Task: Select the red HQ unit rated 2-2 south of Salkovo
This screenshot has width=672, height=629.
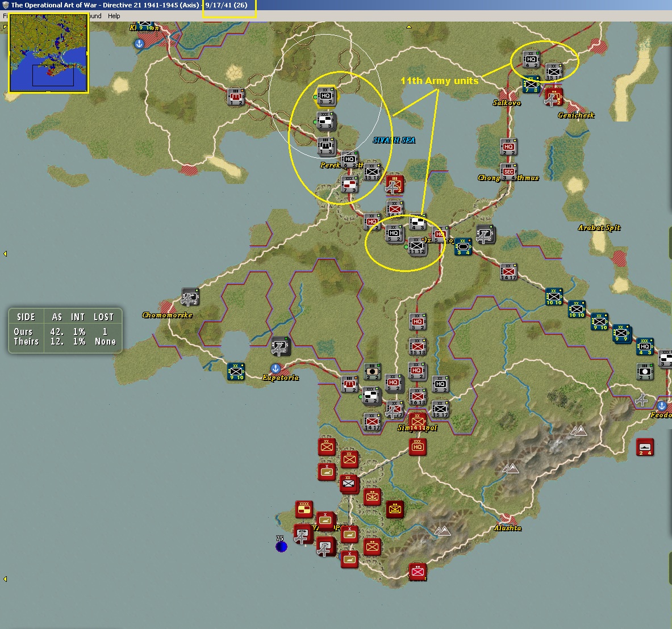Action: [x=508, y=147]
